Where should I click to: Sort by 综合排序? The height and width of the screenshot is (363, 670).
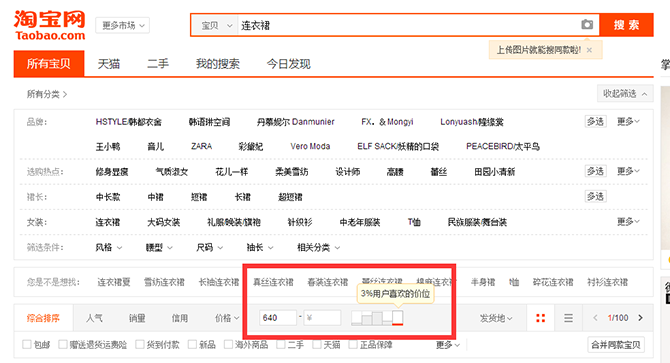(43, 318)
